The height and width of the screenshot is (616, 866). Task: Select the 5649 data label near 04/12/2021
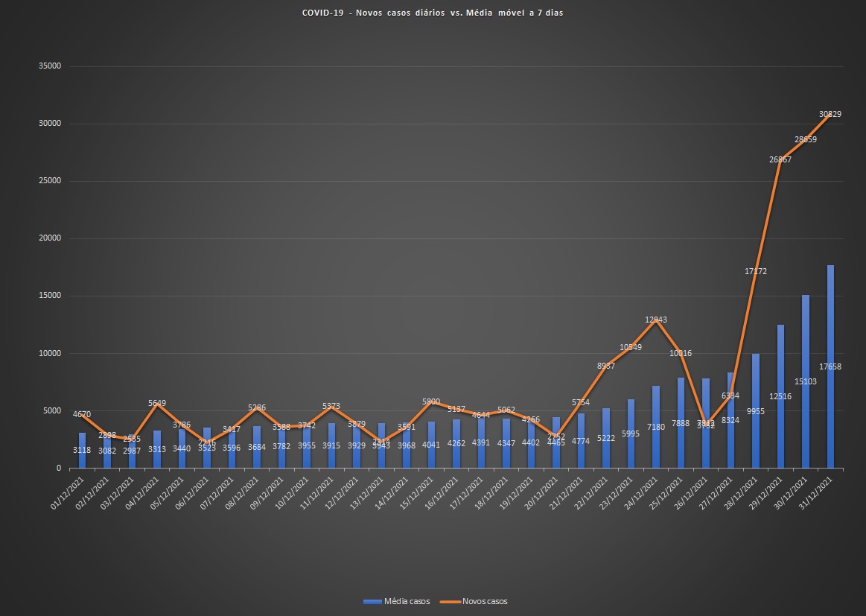pos(157,403)
